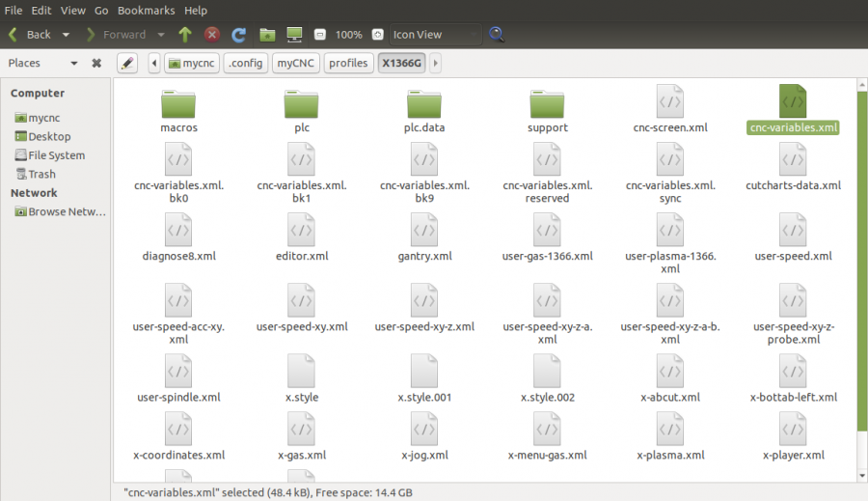This screenshot has width=868, height=501.
Task: Click the zoom out icon
Action: point(320,35)
